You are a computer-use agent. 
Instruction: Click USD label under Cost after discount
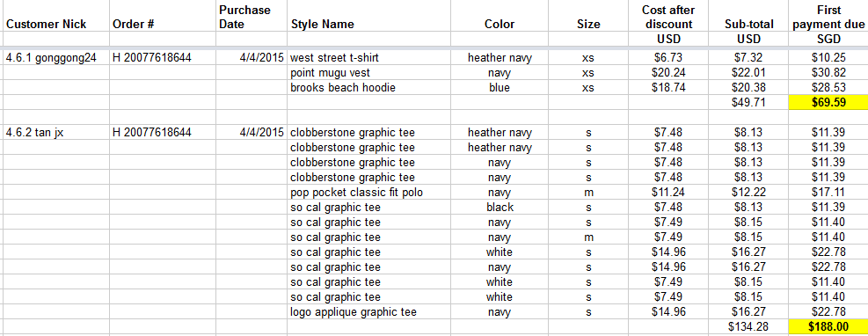(x=668, y=40)
